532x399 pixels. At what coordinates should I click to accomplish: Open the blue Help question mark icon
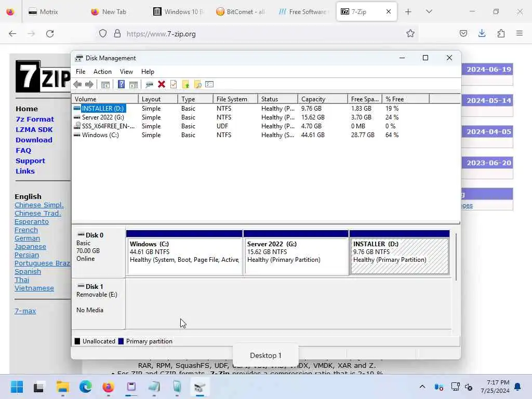coord(121,84)
